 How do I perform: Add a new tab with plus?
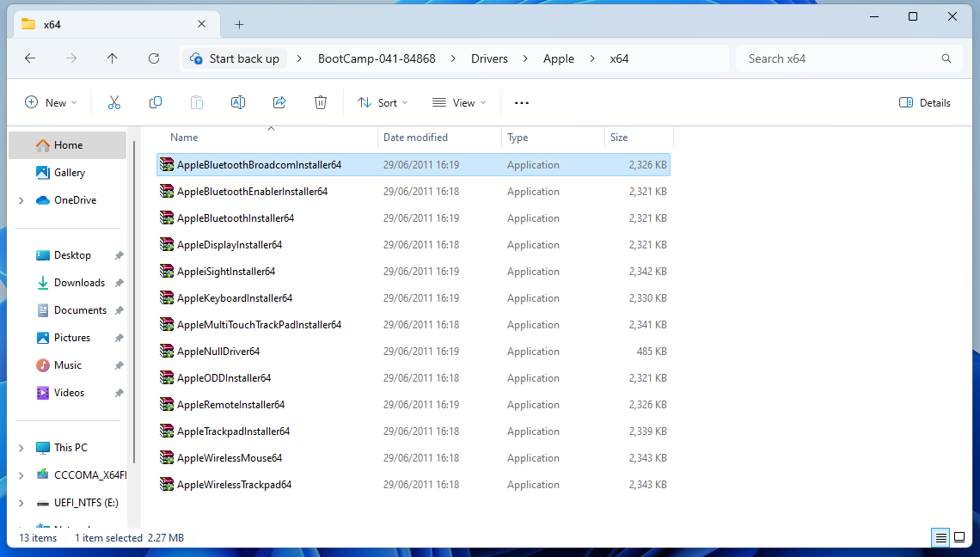239,24
